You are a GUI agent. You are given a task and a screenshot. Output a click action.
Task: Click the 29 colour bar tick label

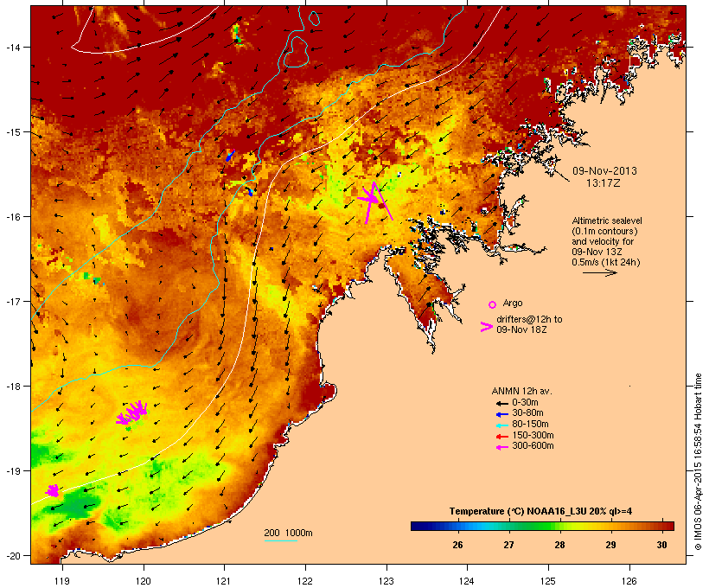click(x=610, y=545)
